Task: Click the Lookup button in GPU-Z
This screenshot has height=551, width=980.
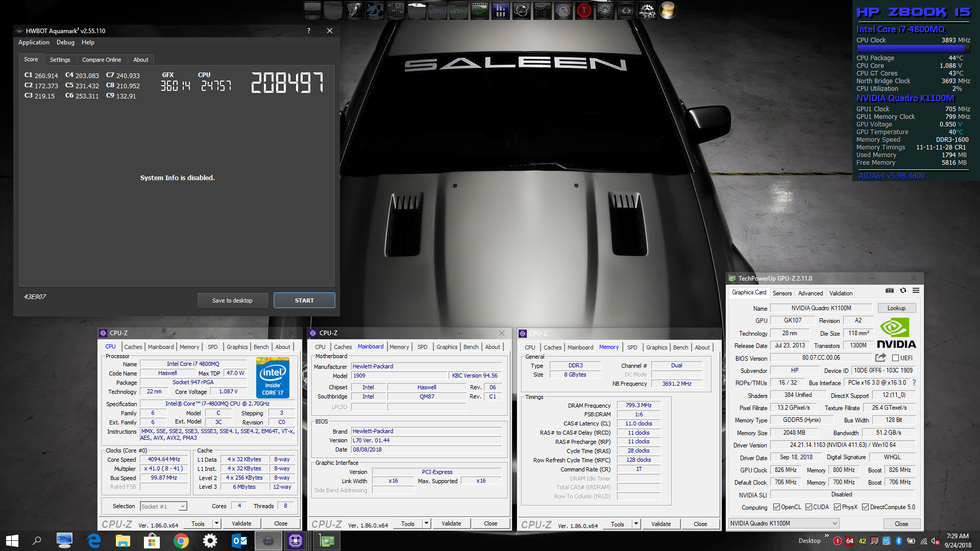Action: click(896, 308)
